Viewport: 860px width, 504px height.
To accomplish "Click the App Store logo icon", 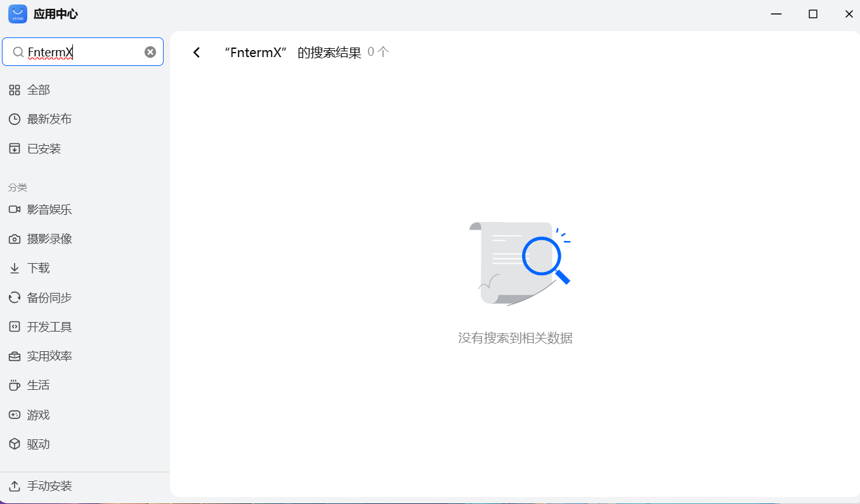I will [x=16, y=13].
